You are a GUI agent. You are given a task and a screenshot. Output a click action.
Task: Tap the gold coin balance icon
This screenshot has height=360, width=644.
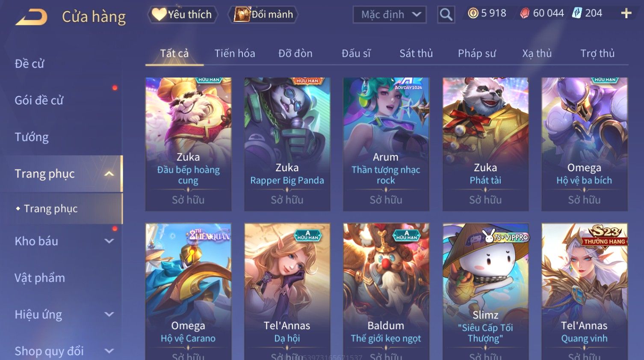coord(473,13)
